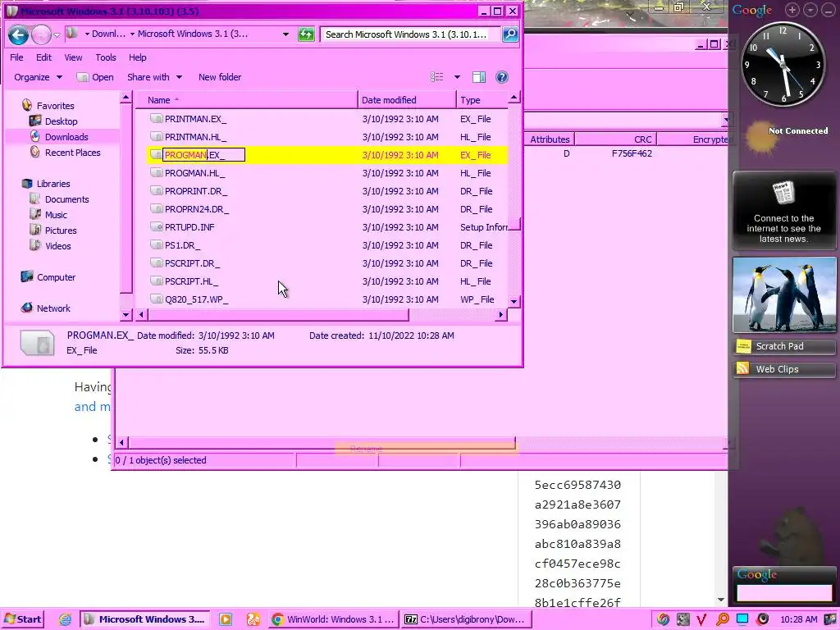
Task: Select PRTUPD.INF file icon
Action: [x=157, y=227]
